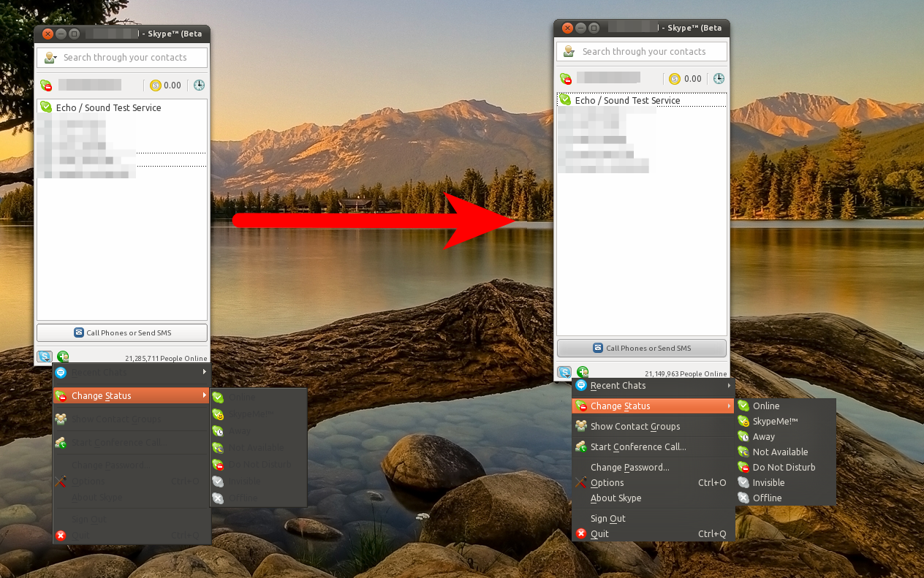
Task: Expand Change Status in the right window menu
Action: click(654, 406)
